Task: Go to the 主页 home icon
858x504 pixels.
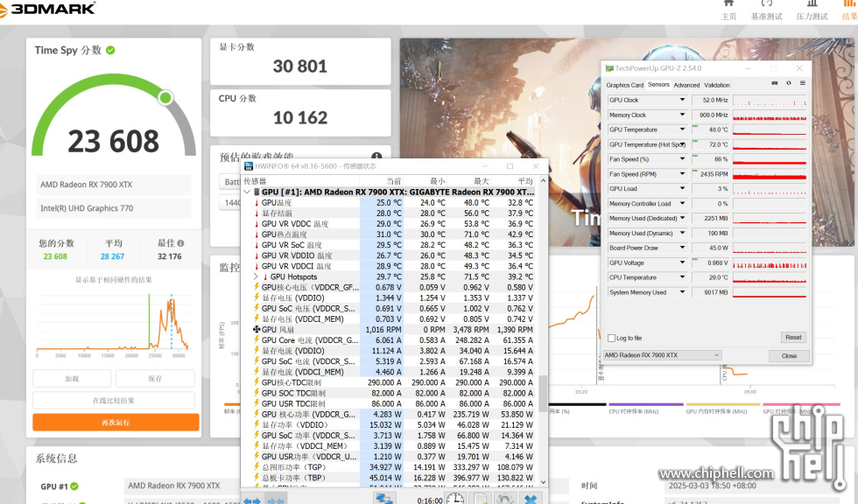Action: click(728, 3)
